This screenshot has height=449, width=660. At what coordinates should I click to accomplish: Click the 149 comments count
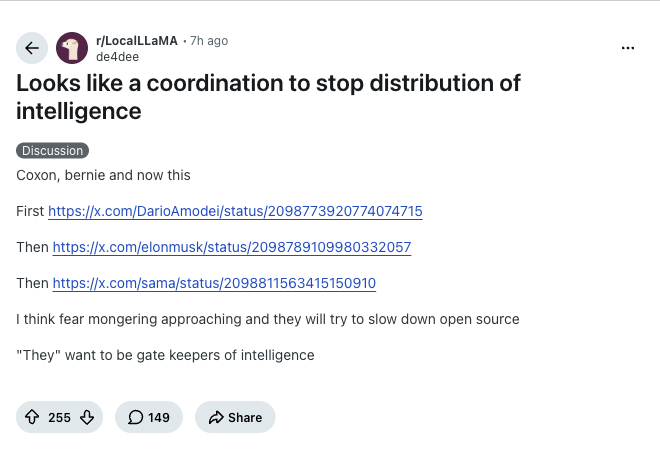pyautogui.click(x=159, y=417)
